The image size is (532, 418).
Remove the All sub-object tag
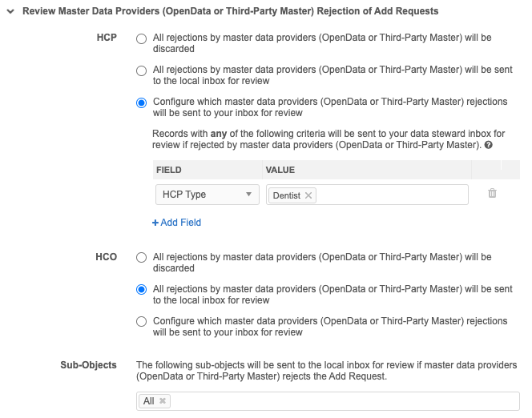tap(163, 401)
